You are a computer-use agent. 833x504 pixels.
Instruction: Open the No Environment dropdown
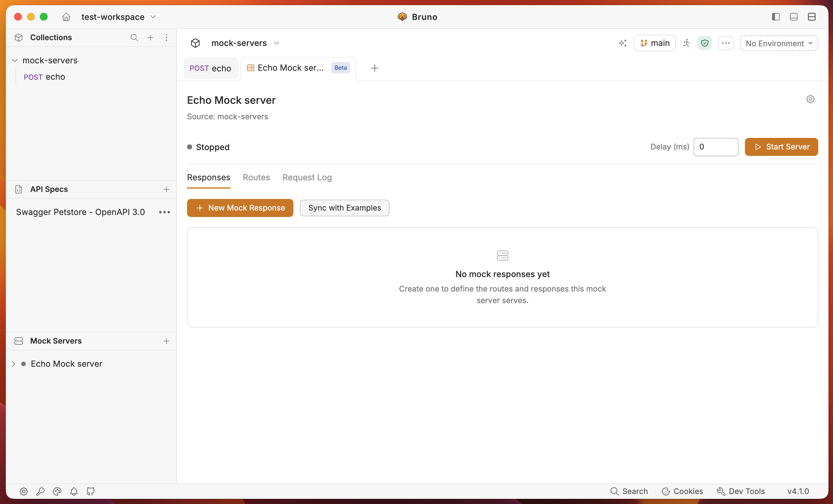coord(779,43)
